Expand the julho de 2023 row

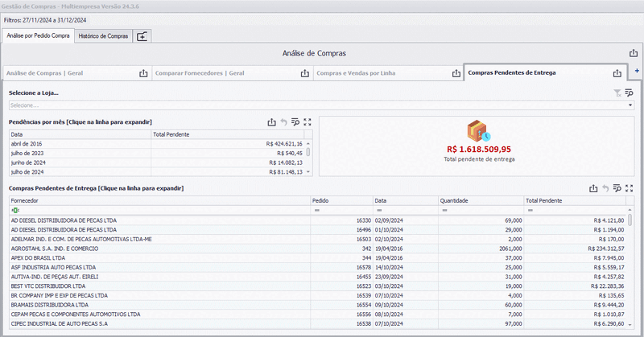[157, 154]
